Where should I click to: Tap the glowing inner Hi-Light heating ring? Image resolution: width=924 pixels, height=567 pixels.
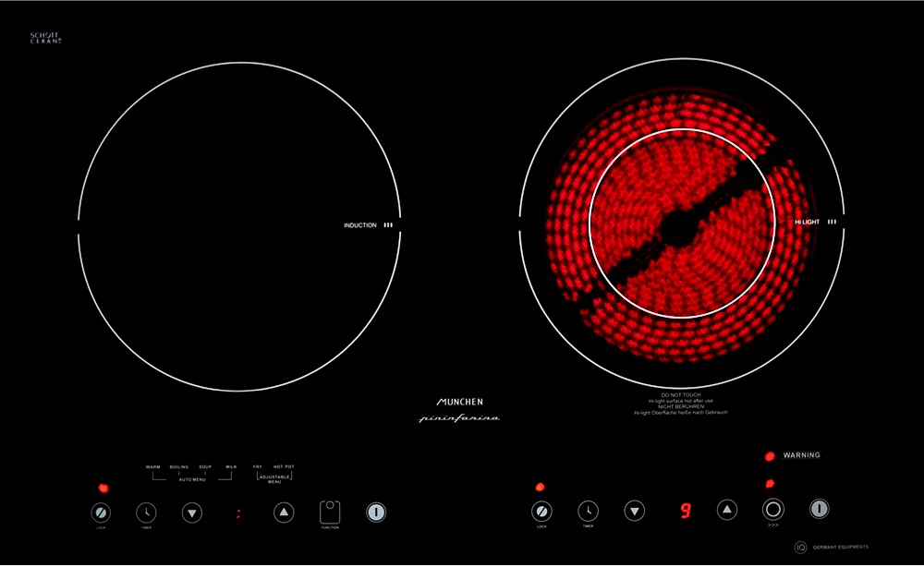coord(682,223)
